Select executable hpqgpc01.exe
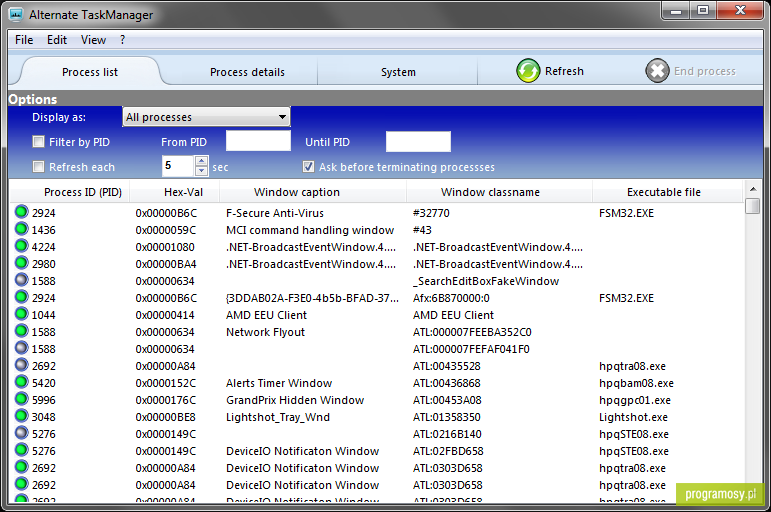This screenshot has height=512, width=771. pos(635,400)
